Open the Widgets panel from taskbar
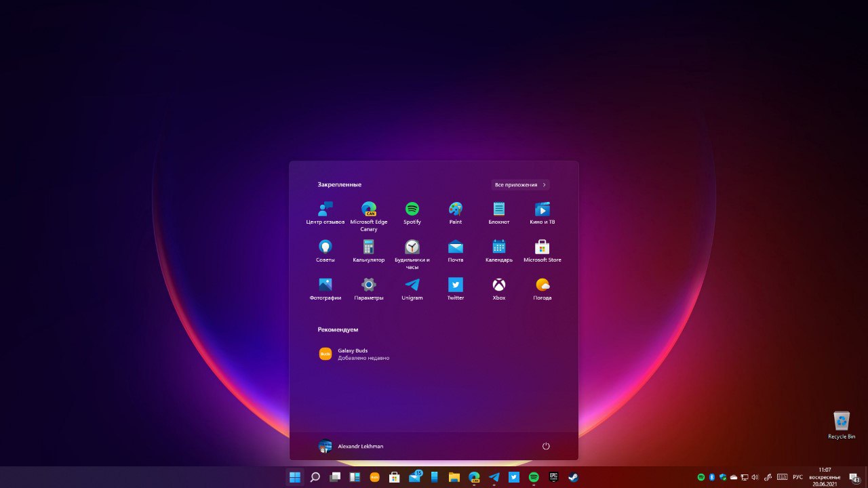868x488 pixels. (x=355, y=477)
